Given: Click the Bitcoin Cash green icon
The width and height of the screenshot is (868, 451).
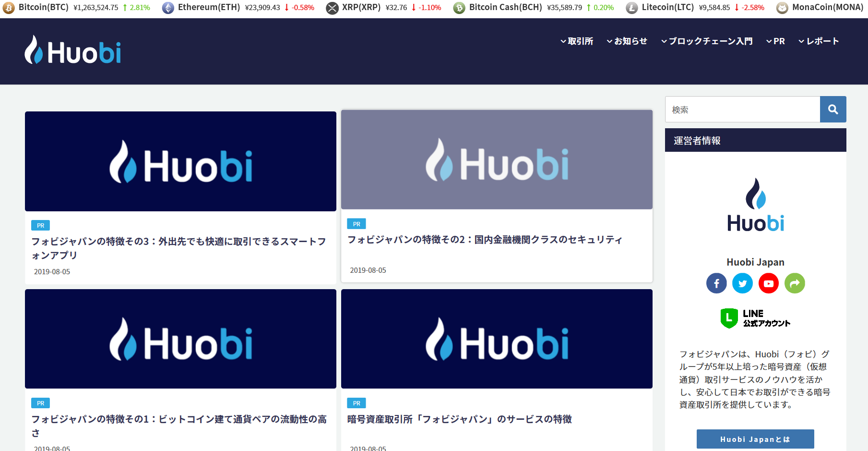Looking at the screenshot, I should coord(459,8).
